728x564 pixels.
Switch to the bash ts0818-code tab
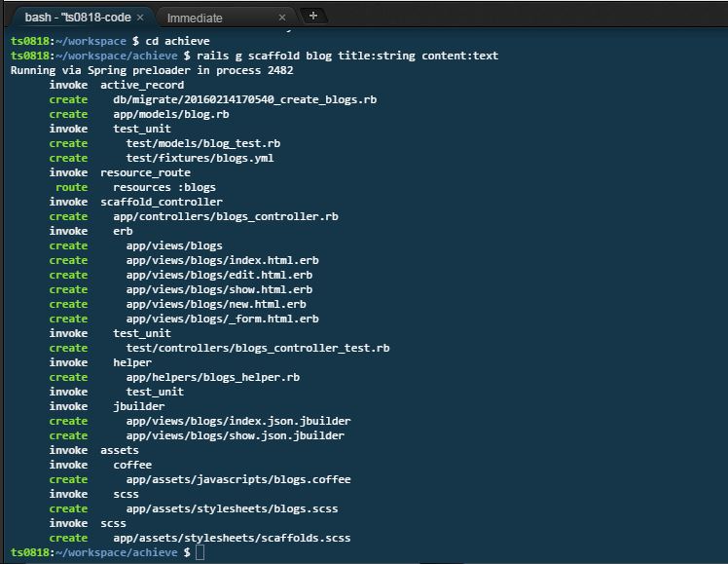[x=78, y=18]
